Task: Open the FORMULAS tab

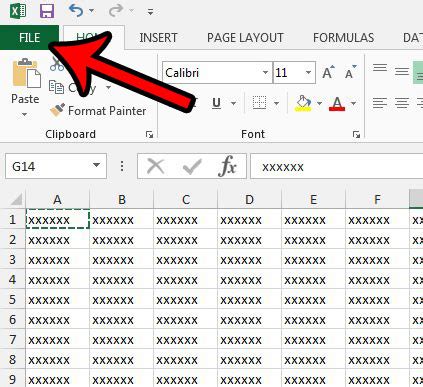Action: [343, 38]
